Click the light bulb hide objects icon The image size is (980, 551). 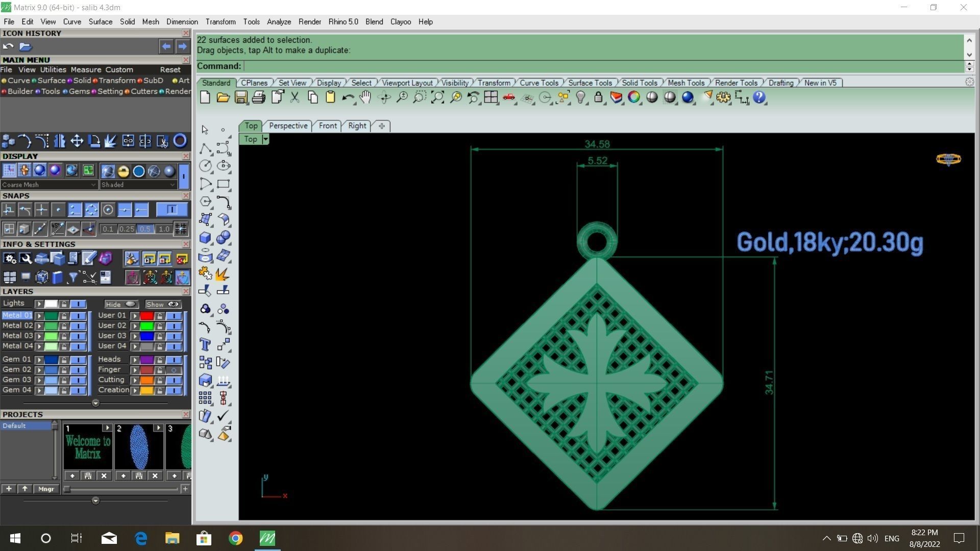tap(580, 97)
